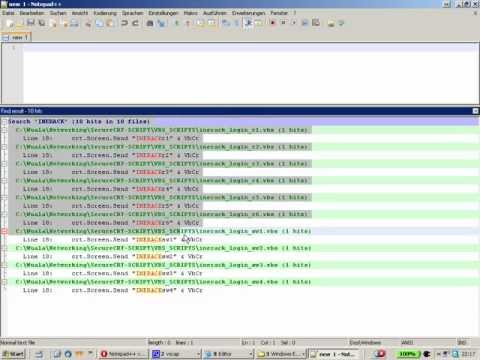Image resolution: width=480 pixels, height=360 pixels.
Task: Collapse the inerack_login_sw4.vbs result node
Action: pos(4,282)
